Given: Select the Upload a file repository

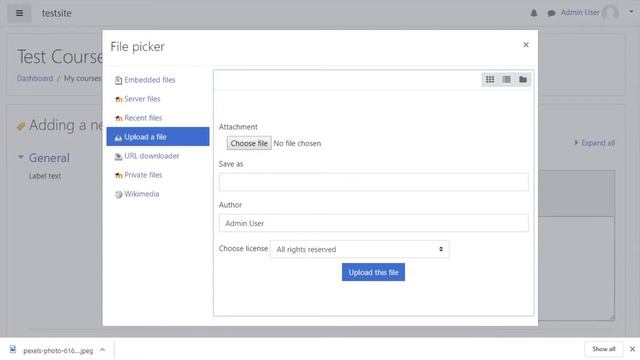Looking at the screenshot, I should pyautogui.click(x=158, y=137).
